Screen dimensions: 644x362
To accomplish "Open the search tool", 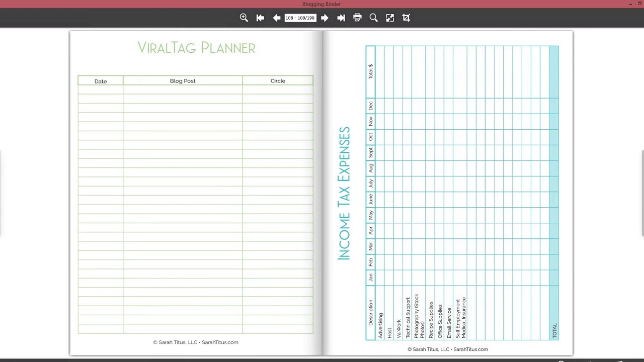I will (373, 18).
